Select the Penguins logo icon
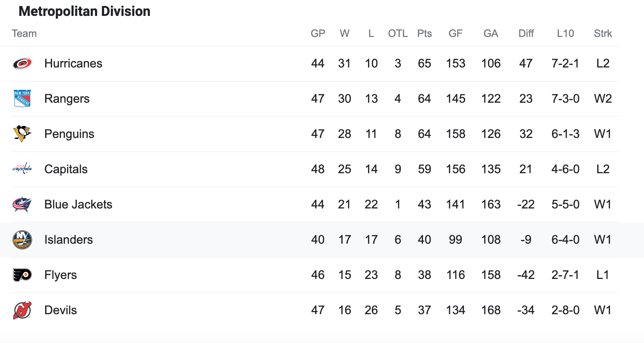The width and height of the screenshot is (644, 343). (x=22, y=134)
